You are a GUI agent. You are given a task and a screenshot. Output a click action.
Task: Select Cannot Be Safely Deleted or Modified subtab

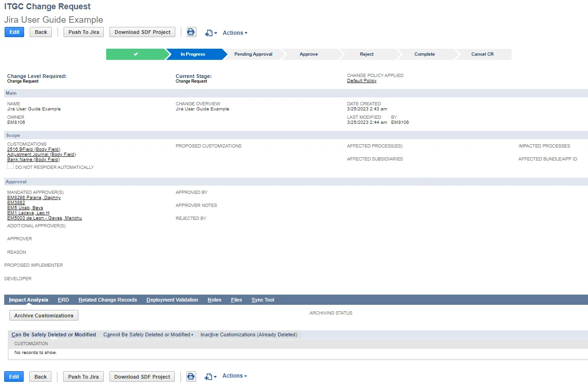click(x=148, y=335)
